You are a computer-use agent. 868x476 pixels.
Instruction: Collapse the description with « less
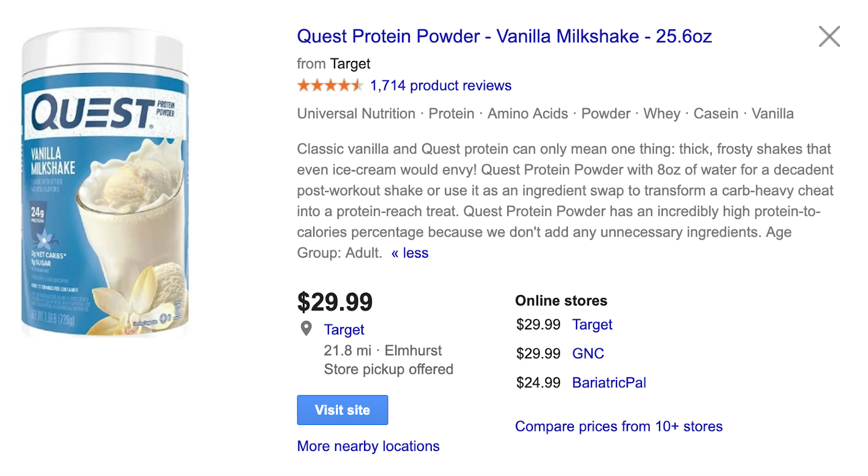pos(410,253)
